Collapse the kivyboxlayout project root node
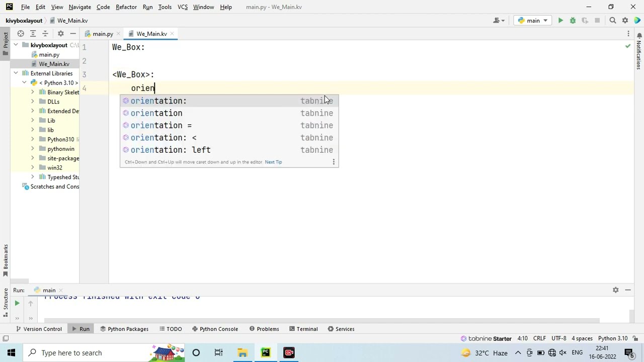Viewport: 644px width, 362px height. [x=16, y=45]
